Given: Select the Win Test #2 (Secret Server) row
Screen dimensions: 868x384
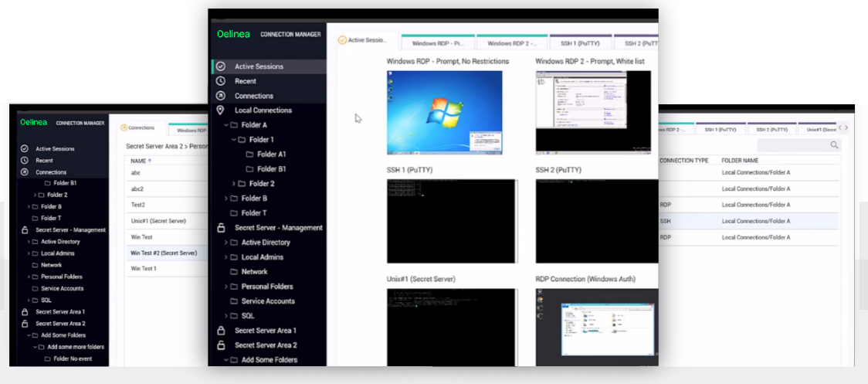Looking at the screenshot, I should coord(164,253).
